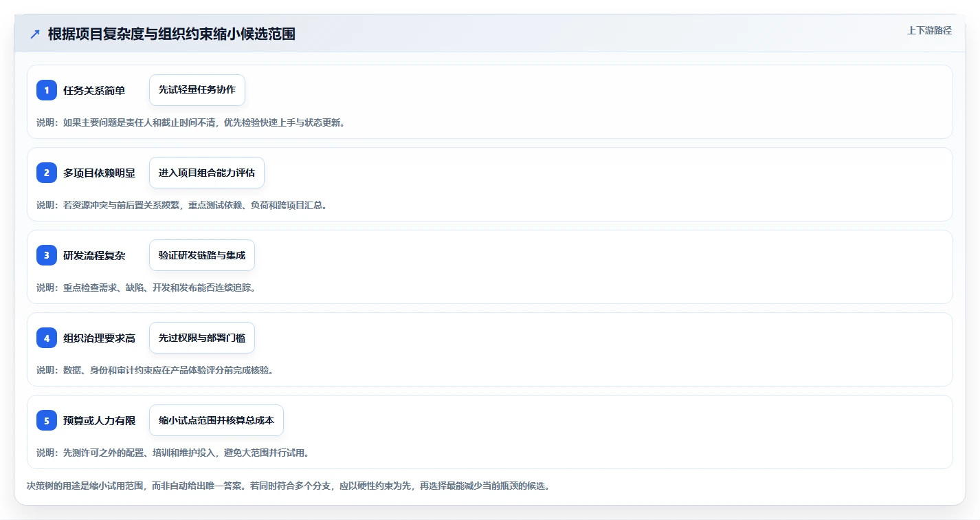Click the condition text 预算或人力有限
The height and width of the screenshot is (520, 980).
point(99,420)
